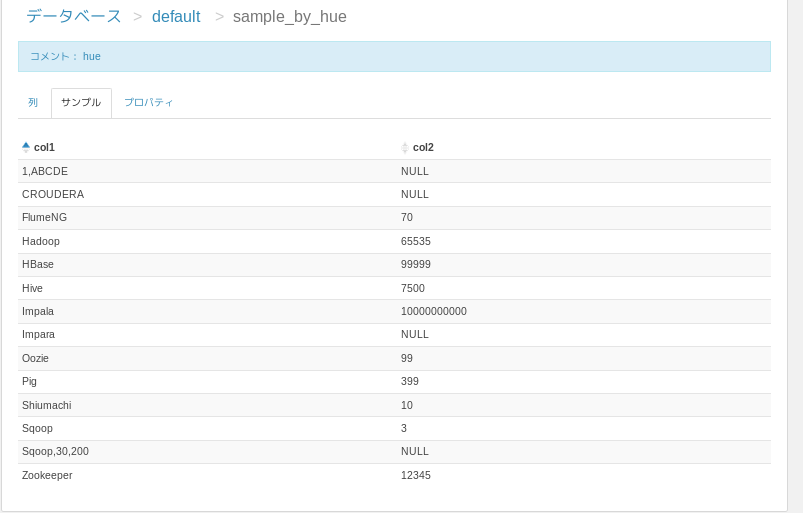Viewport: 803px width, 513px height.
Task: Click the col2 column header
Action: point(423,147)
